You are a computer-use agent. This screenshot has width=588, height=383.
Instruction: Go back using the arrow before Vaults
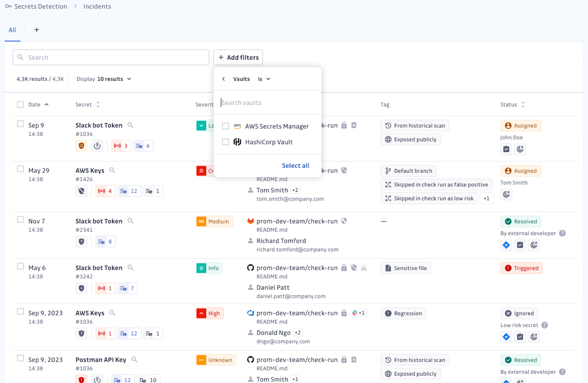click(223, 79)
